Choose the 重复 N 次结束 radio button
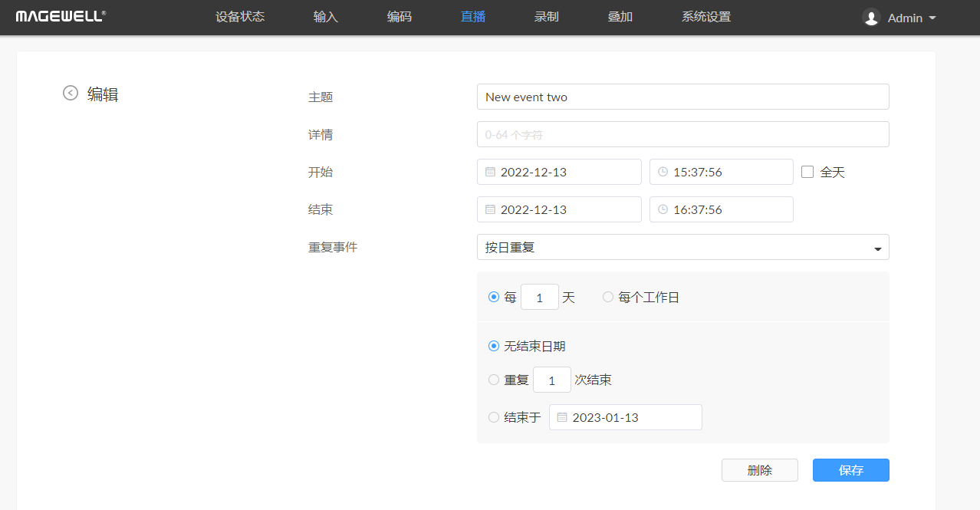Image resolution: width=980 pixels, height=510 pixels. 494,380
